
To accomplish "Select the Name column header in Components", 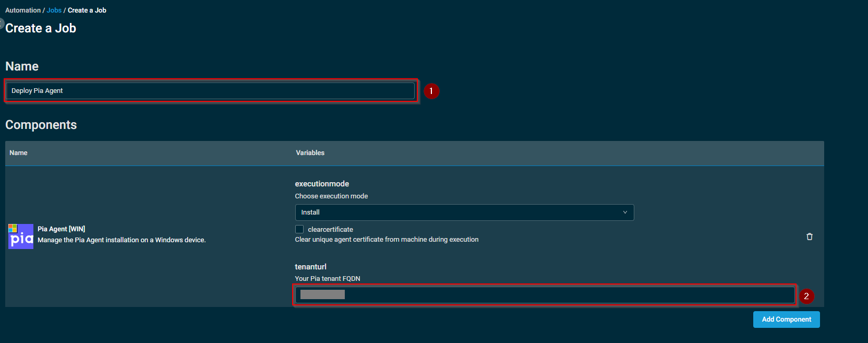I will (x=18, y=153).
